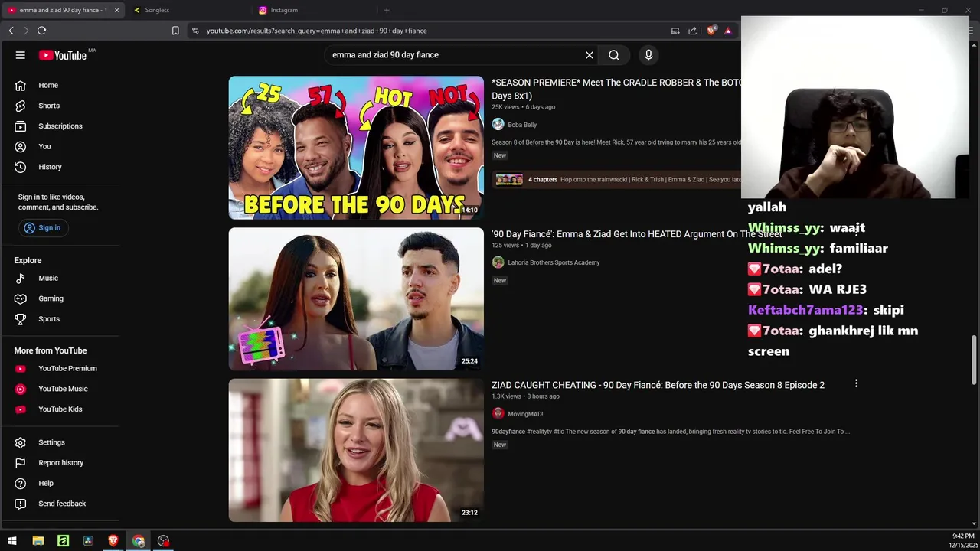Open the ZIAD CAUGHT CHEATING video title
The image size is (980, 551).
658,385
